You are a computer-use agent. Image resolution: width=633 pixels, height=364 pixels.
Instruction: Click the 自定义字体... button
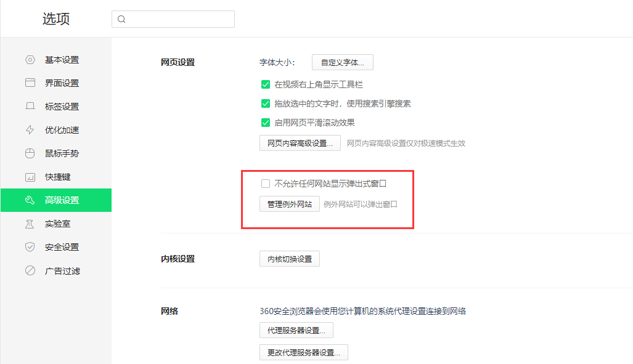click(x=342, y=62)
